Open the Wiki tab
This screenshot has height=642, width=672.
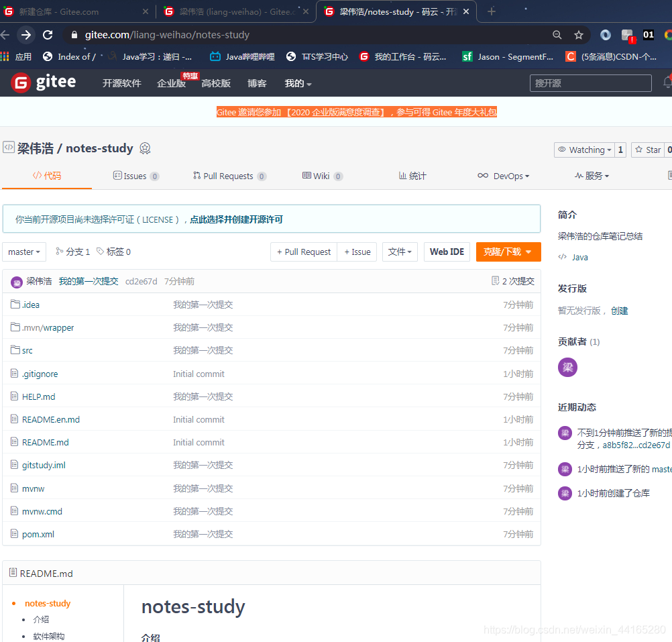coord(321,176)
